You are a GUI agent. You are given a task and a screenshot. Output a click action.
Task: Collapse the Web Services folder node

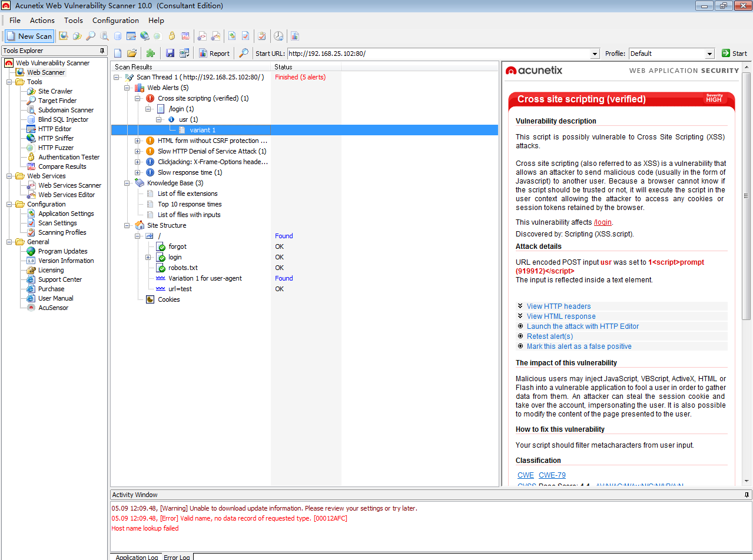pyautogui.click(x=9, y=176)
